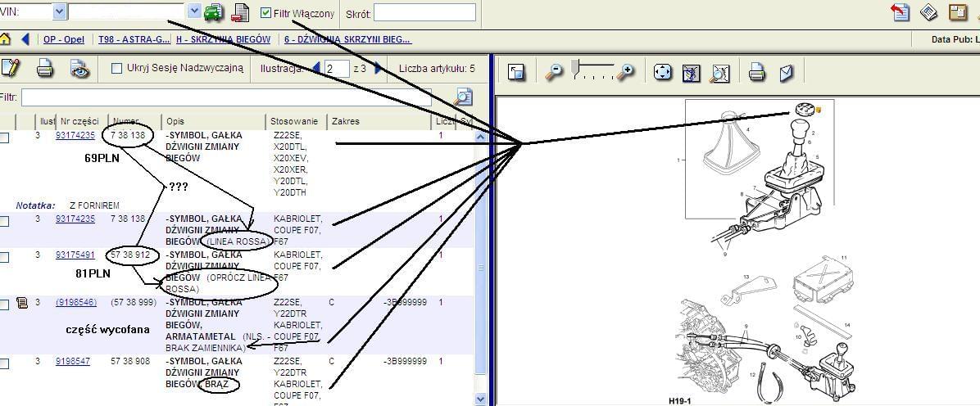Select the pan arrows tool

[662, 73]
